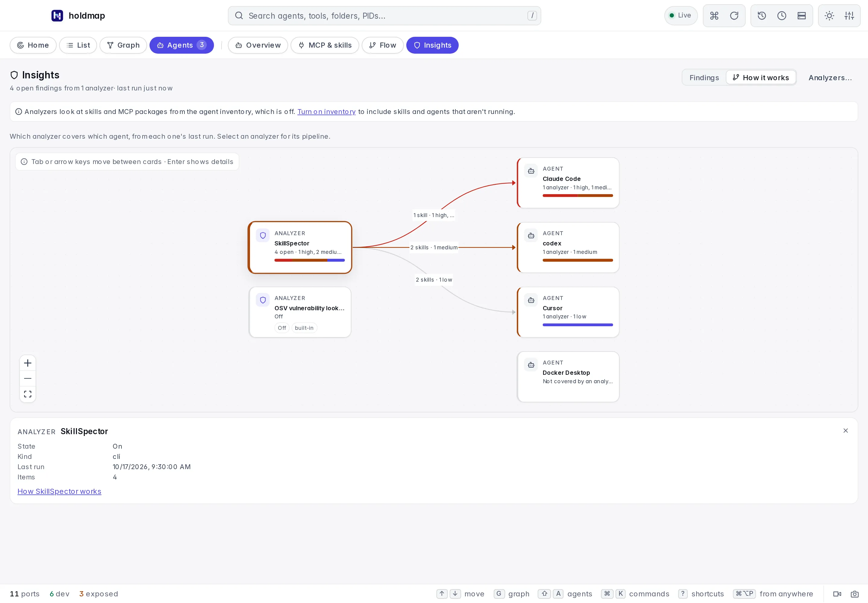Select the How it works view
Screen dimensions: 868x603
pyautogui.click(x=761, y=77)
